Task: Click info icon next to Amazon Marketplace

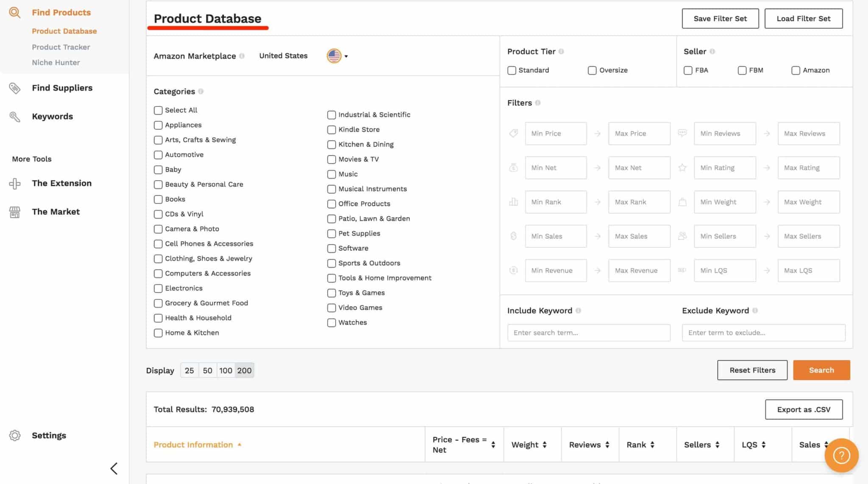Action: (x=242, y=56)
